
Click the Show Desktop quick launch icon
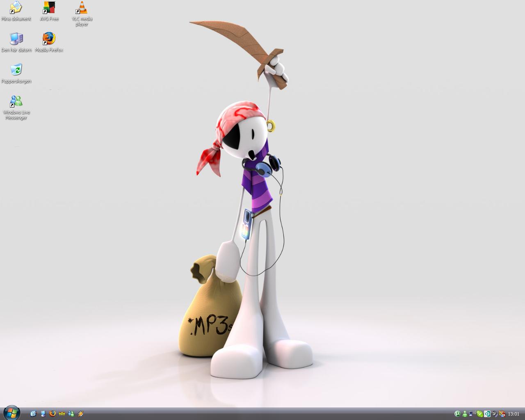tap(43, 414)
